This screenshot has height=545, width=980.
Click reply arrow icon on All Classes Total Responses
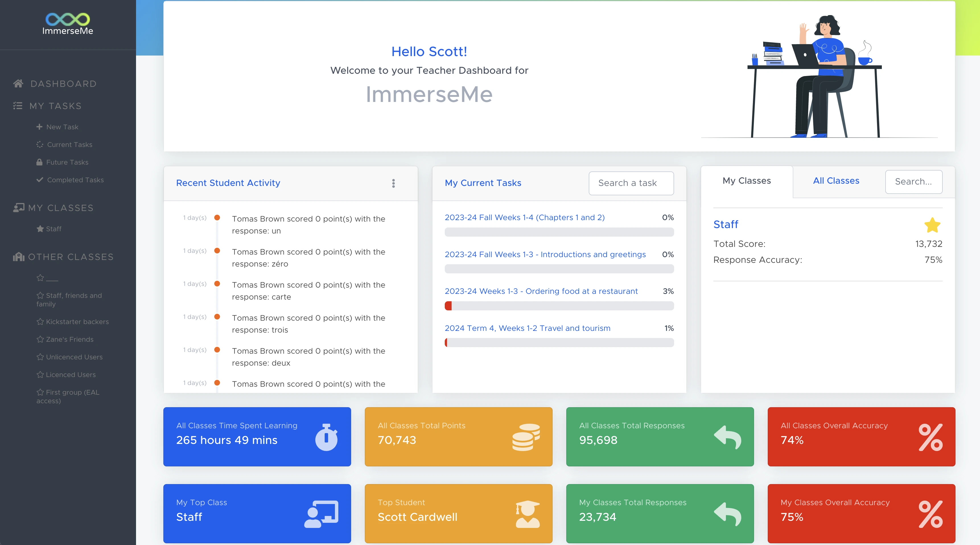click(727, 437)
